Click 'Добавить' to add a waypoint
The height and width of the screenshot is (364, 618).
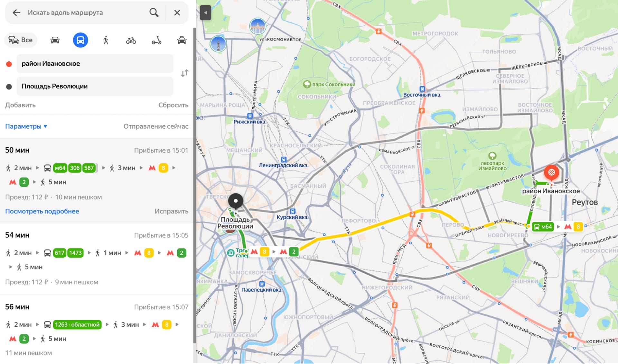pyautogui.click(x=20, y=105)
